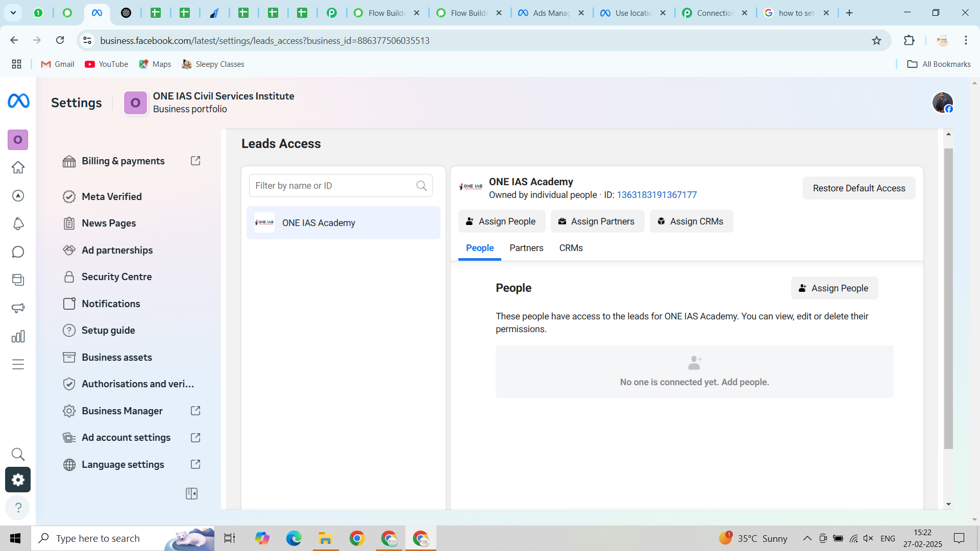
Task: Click Assign Partners button
Action: (x=597, y=221)
